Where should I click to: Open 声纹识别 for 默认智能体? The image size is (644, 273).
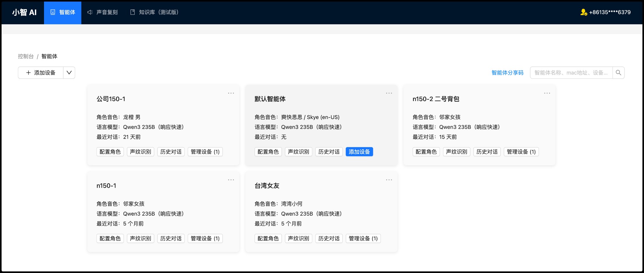tap(299, 152)
